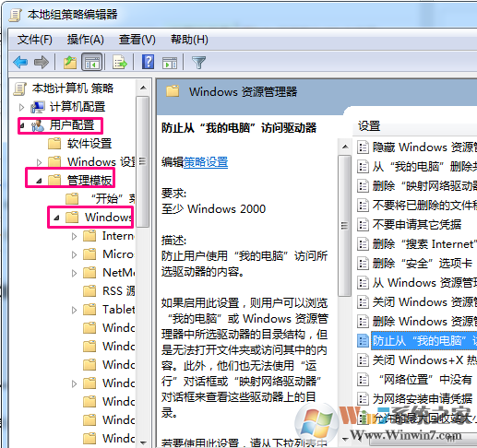477x448 pixels.
Task: Click the 计算机配置 computer icon
Action: (38, 107)
